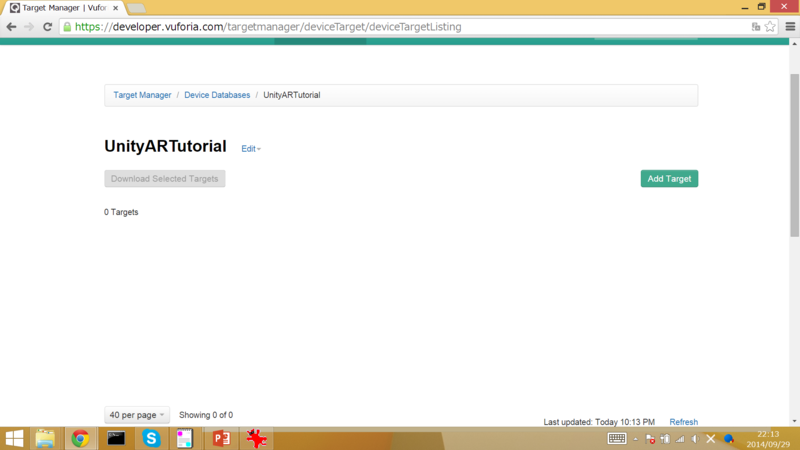This screenshot has height=450, width=800.
Task: Click the Download Selected Targets button
Action: pyautogui.click(x=165, y=179)
